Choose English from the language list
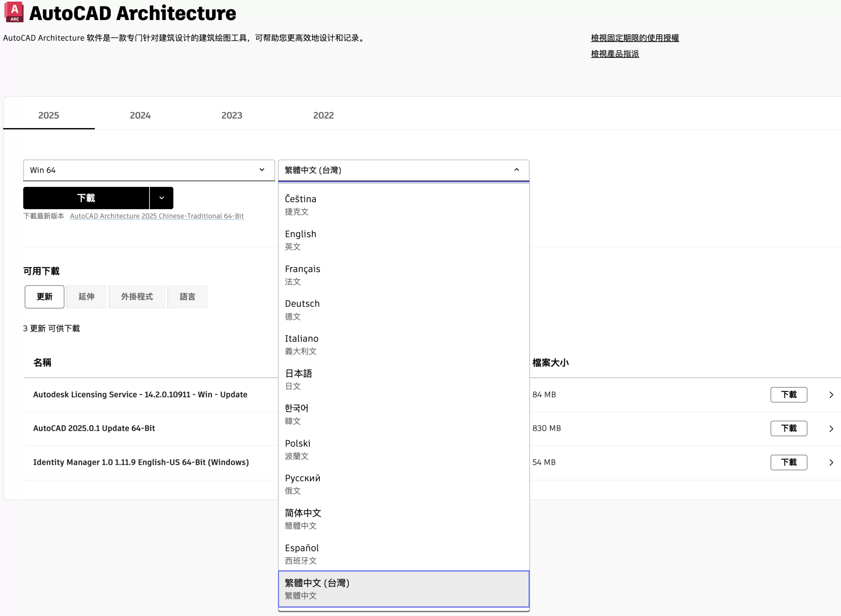841x616 pixels. click(x=300, y=239)
